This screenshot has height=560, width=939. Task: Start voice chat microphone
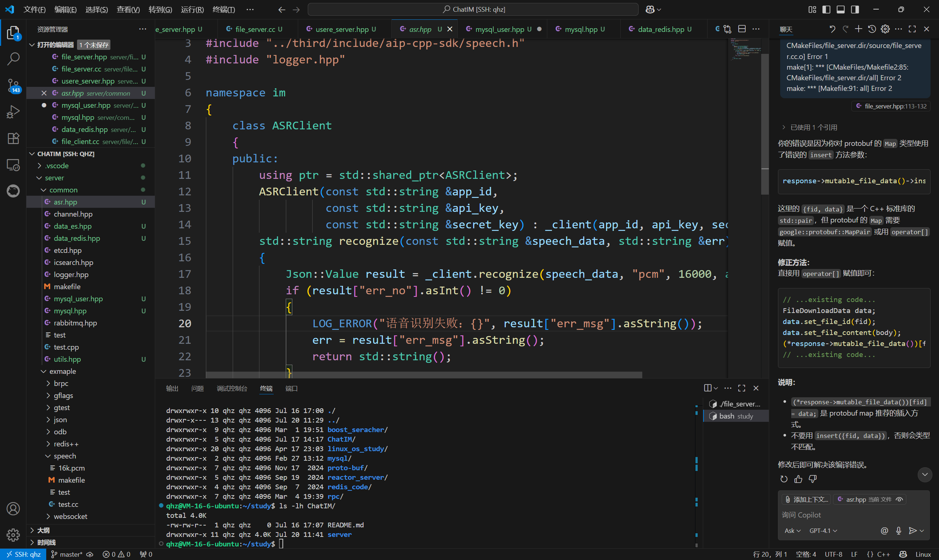pyautogui.click(x=899, y=531)
